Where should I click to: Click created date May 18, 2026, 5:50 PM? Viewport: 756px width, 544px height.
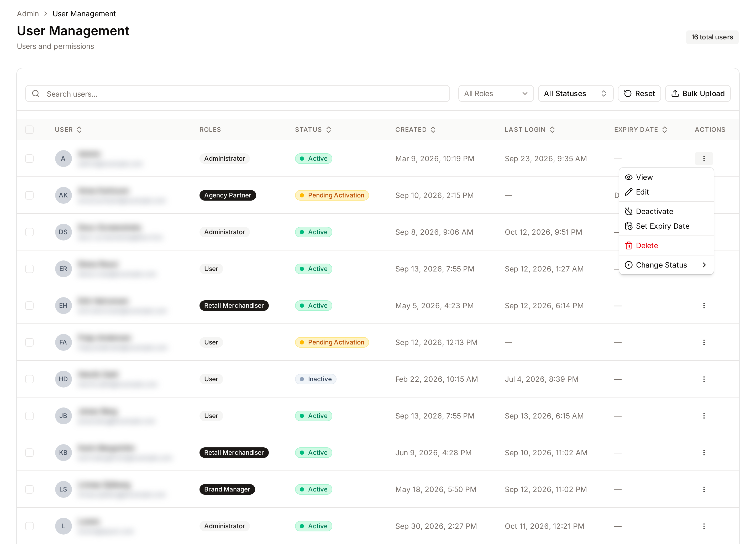point(436,489)
